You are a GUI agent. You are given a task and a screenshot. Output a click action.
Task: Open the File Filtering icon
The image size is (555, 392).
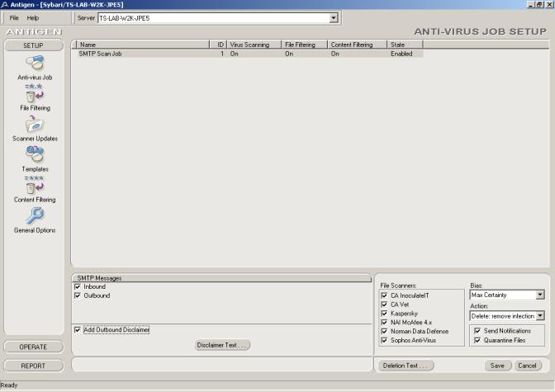click(35, 93)
